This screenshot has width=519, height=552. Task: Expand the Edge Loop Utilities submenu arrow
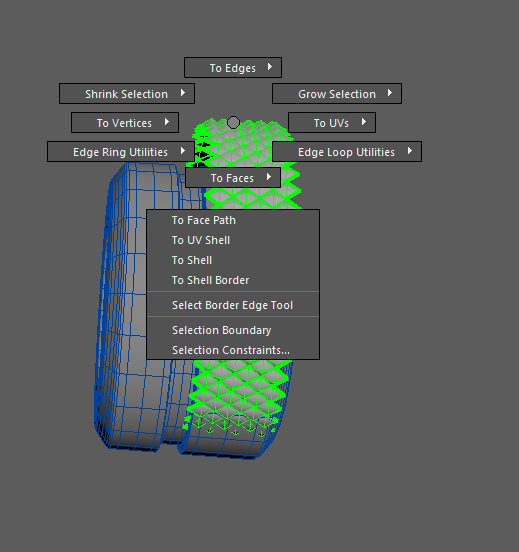coord(410,151)
